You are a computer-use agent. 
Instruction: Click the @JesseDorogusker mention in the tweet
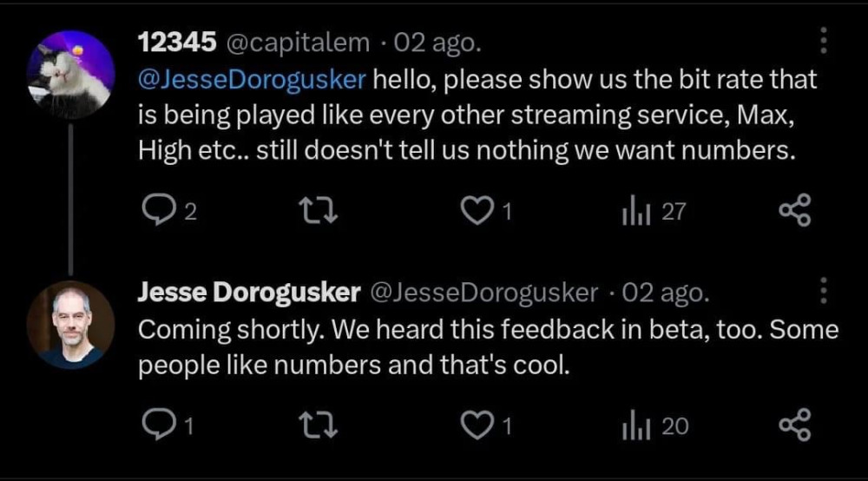[254, 80]
